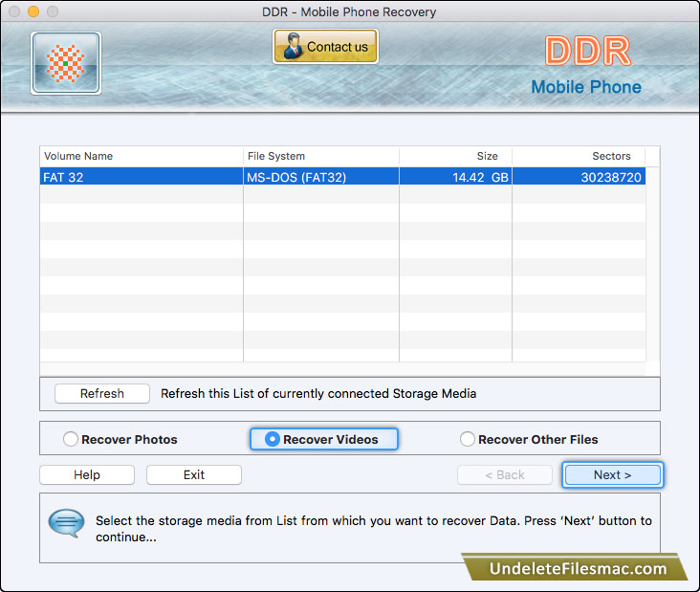Image resolution: width=700 pixels, height=592 pixels.
Task: Click the disabled Back button
Action: point(505,474)
